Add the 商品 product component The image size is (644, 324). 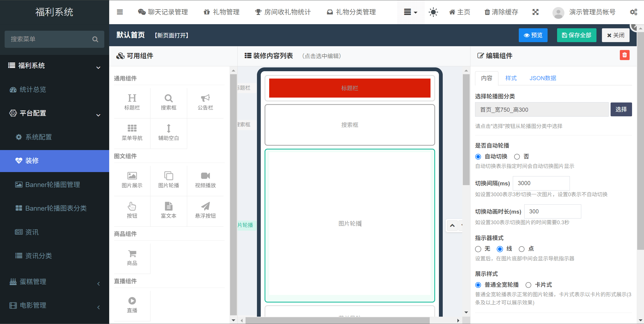tap(132, 258)
